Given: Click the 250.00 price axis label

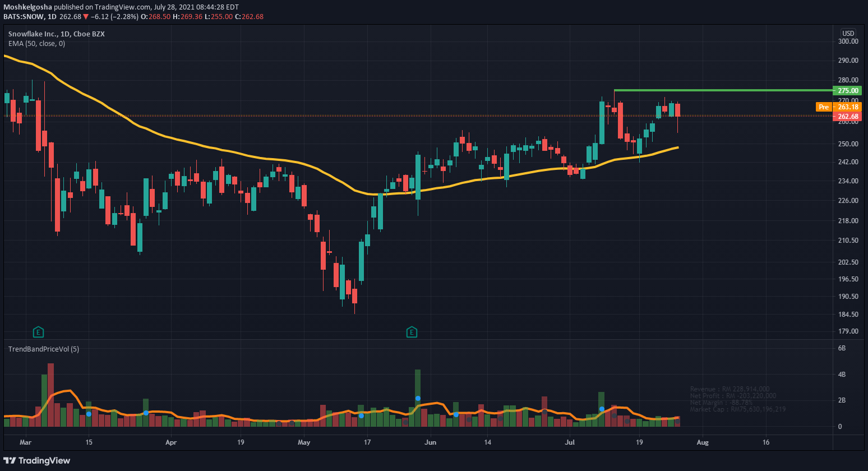Looking at the screenshot, I should pyautogui.click(x=848, y=144).
